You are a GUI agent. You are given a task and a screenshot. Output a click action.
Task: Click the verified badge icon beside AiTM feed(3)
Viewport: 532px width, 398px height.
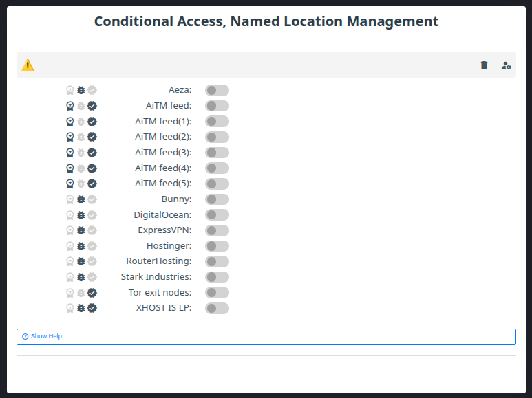coord(92,153)
